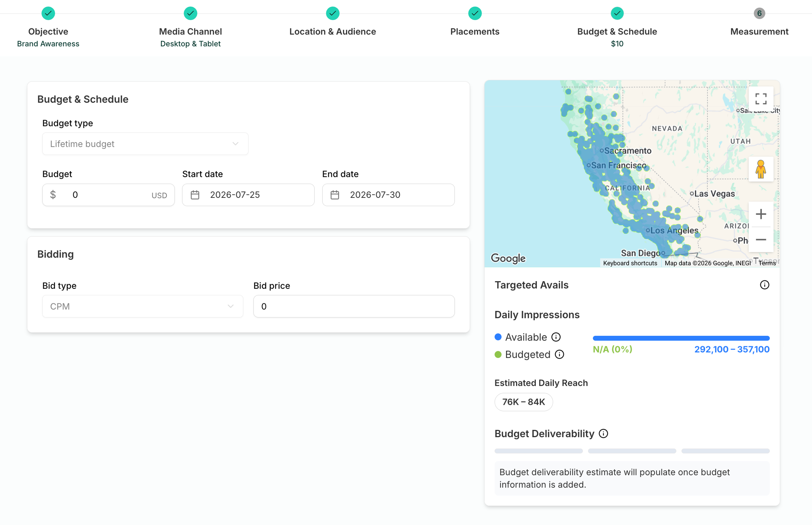
Task: Click Keyboard shortcuts on the map
Action: tap(630, 263)
